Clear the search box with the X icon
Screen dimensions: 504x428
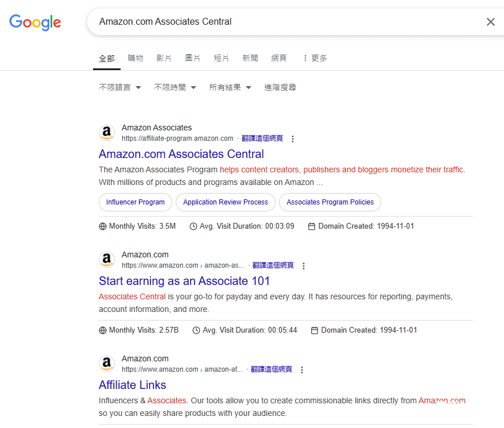[490, 22]
